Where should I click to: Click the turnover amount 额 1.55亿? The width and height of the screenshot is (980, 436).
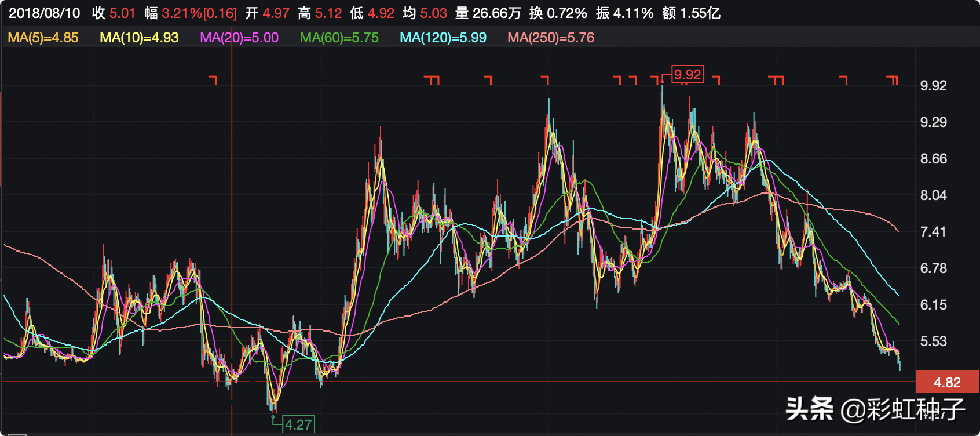[691, 13]
